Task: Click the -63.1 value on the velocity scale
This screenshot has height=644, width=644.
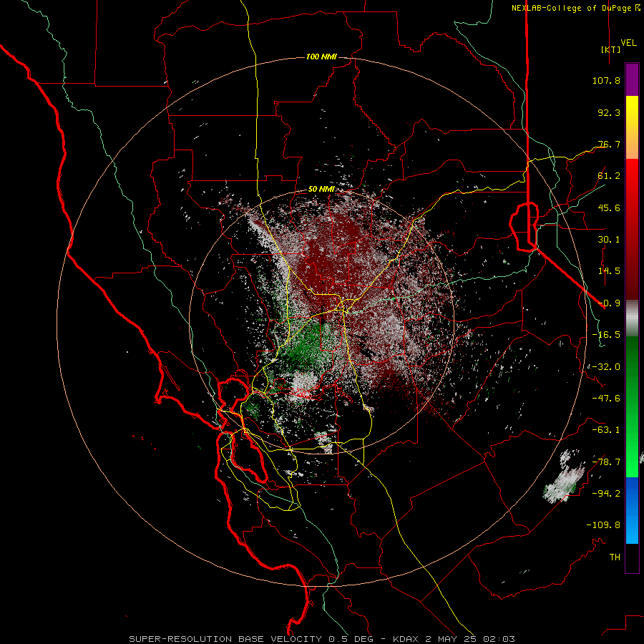Action: [x=606, y=430]
